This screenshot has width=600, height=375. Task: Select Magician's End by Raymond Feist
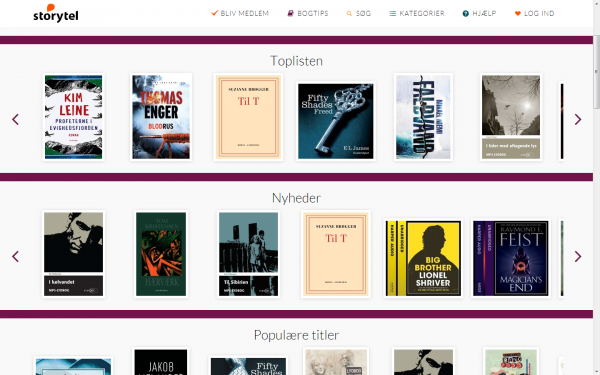pos(510,258)
